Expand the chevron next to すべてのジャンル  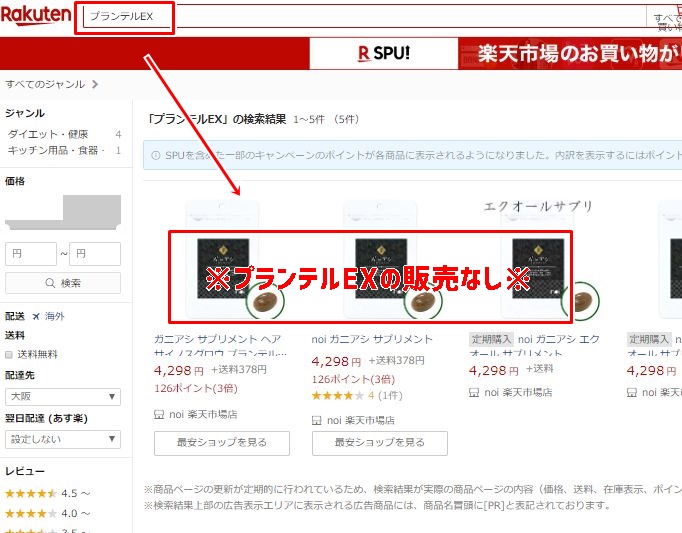tap(95, 84)
